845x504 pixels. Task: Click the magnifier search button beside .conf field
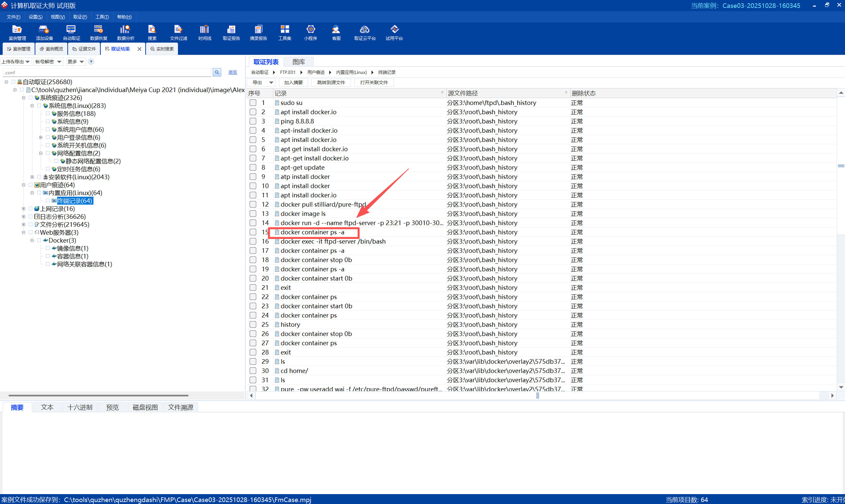coord(217,72)
